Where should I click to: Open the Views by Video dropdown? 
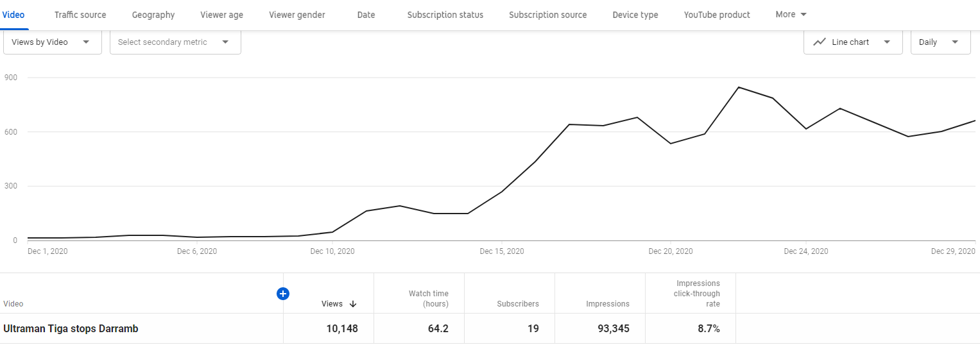[53, 42]
